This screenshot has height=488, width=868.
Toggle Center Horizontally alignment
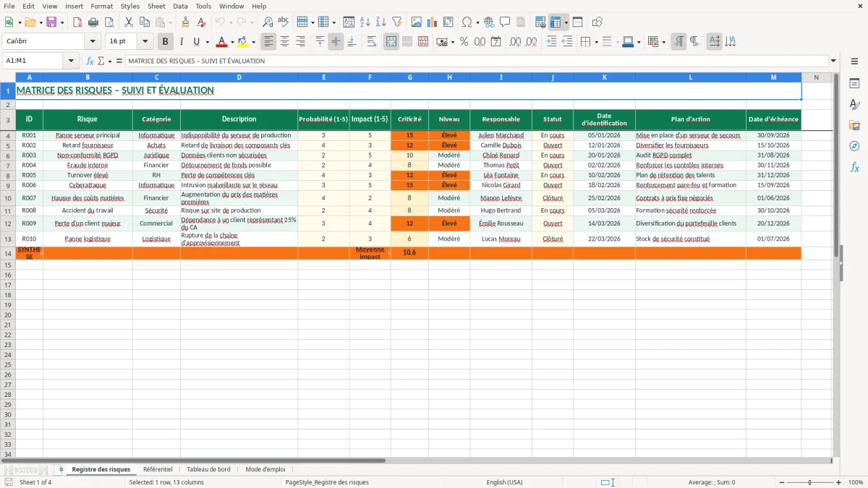coord(285,42)
